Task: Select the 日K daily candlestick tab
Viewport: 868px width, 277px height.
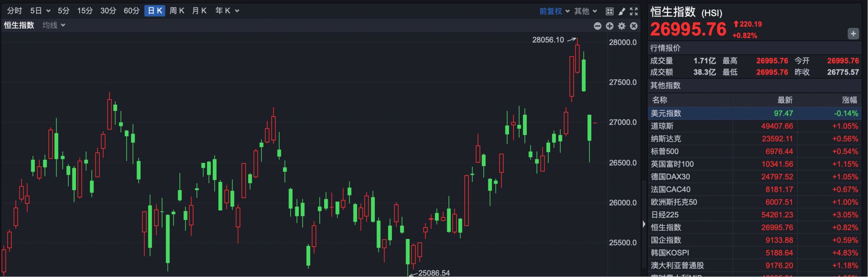Action: [x=155, y=11]
